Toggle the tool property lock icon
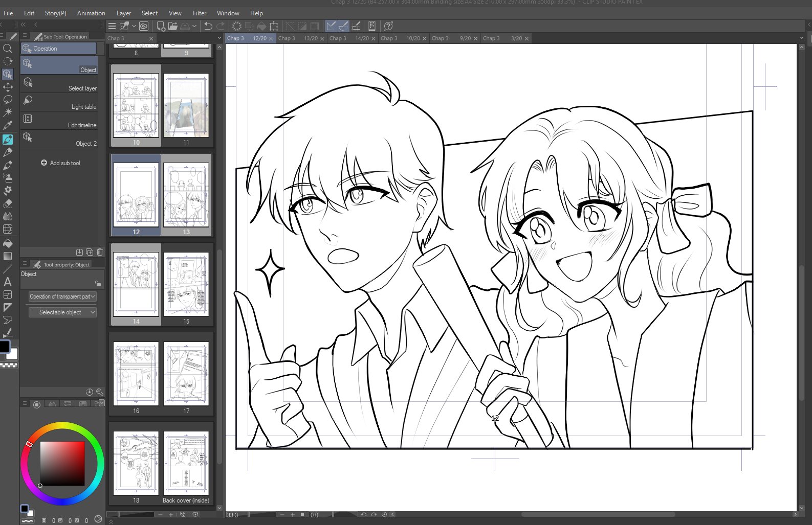 [x=97, y=283]
